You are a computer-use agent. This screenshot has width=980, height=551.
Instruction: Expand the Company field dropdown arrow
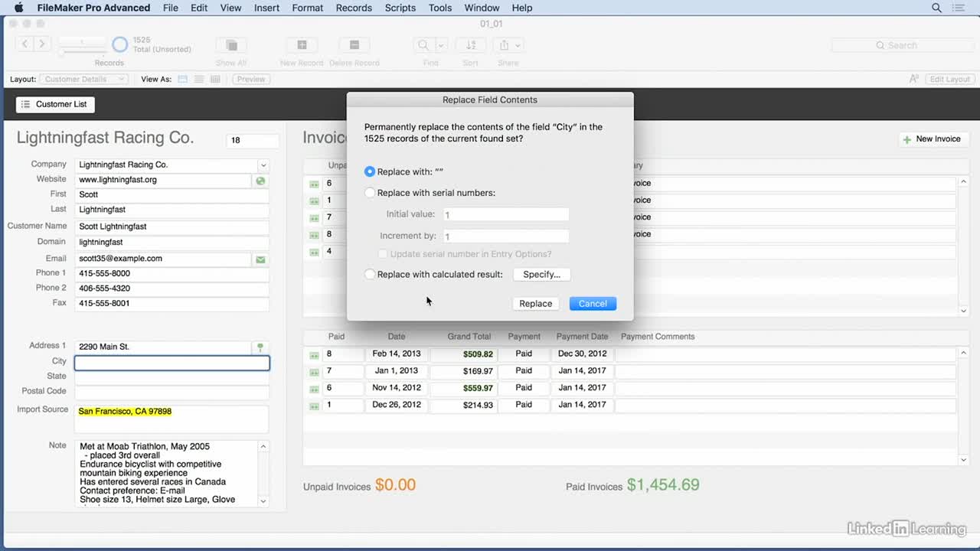263,165
